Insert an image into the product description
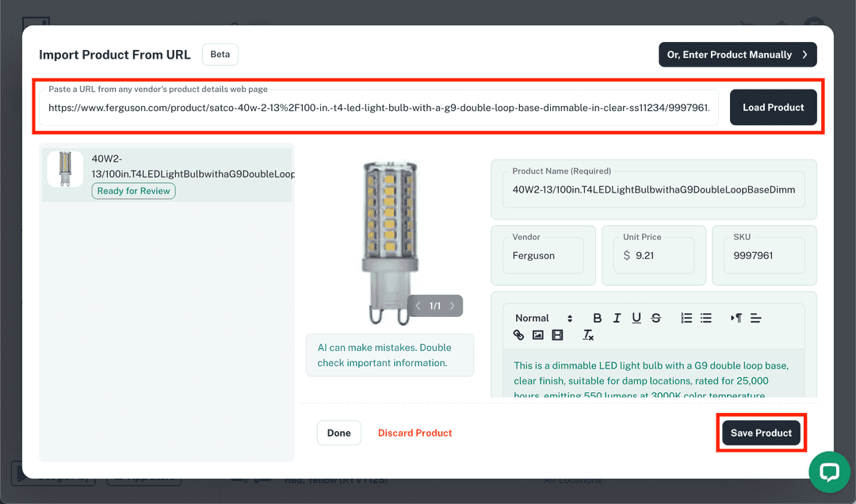856x504 pixels. tap(537, 334)
